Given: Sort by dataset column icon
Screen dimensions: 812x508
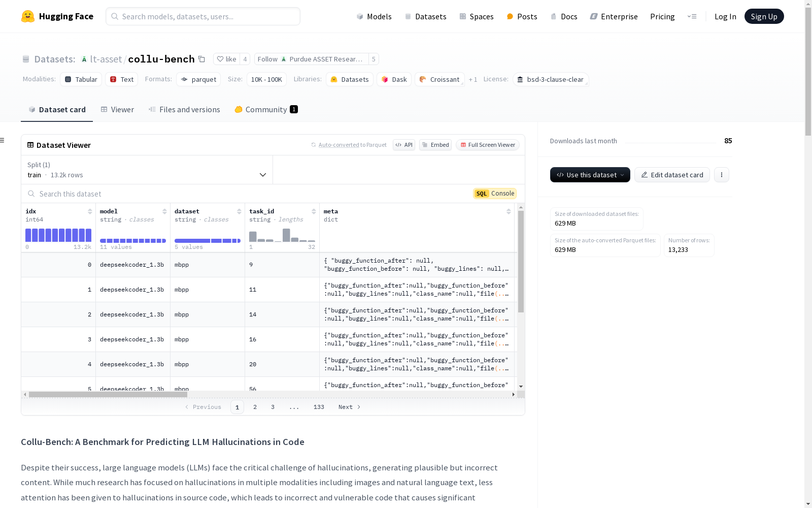Looking at the screenshot, I should coord(239,211).
